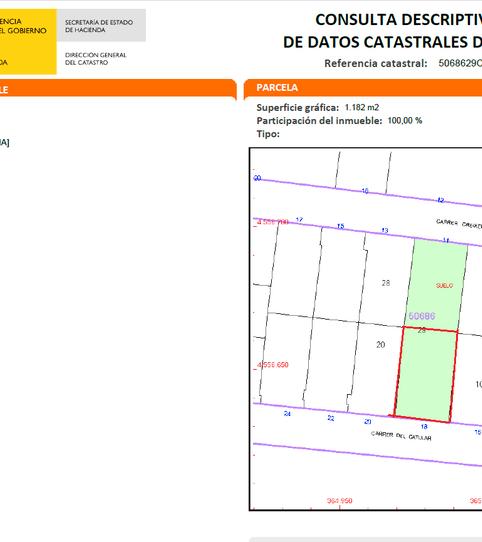Image resolution: width=482 pixels, height=542 pixels.
Task: Click the 'CONSULTA DESCRIPTIV' title line
Action: tap(398, 20)
